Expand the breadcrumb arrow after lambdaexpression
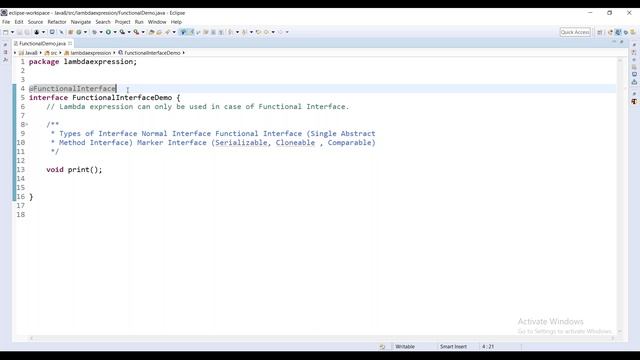The height and width of the screenshot is (360, 640). [x=114, y=53]
